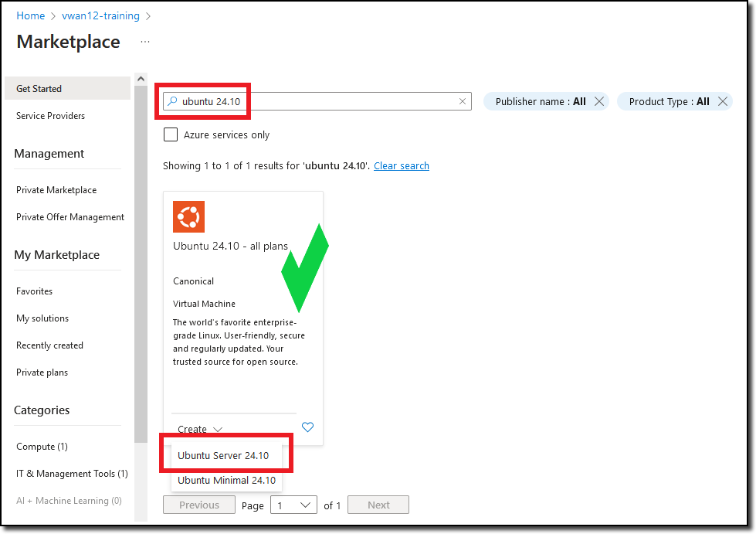Go to vwan12-training breadcrumb
The height and width of the screenshot is (534, 756).
click(x=100, y=16)
